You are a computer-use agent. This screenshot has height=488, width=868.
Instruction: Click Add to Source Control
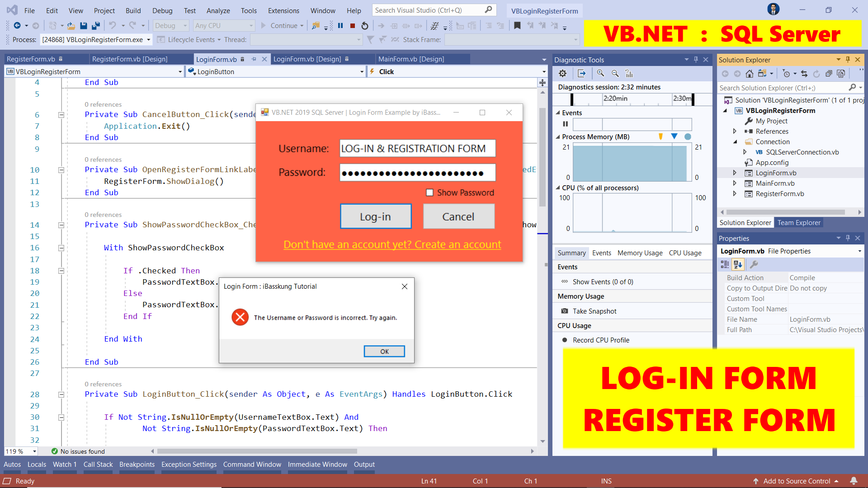pyautogui.click(x=796, y=481)
